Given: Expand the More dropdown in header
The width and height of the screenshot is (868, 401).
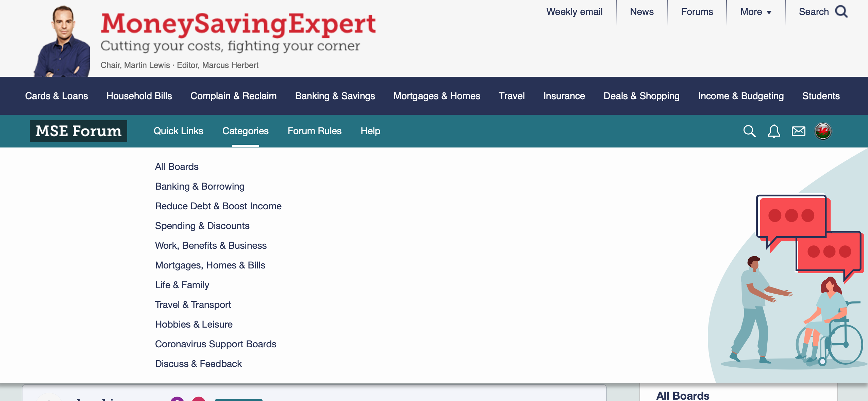Looking at the screenshot, I should (x=756, y=12).
